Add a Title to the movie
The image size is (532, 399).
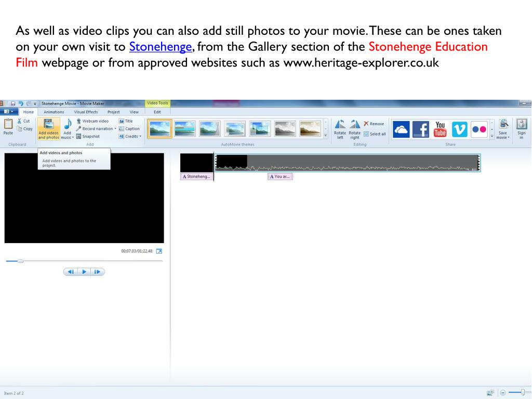[126, 121]
